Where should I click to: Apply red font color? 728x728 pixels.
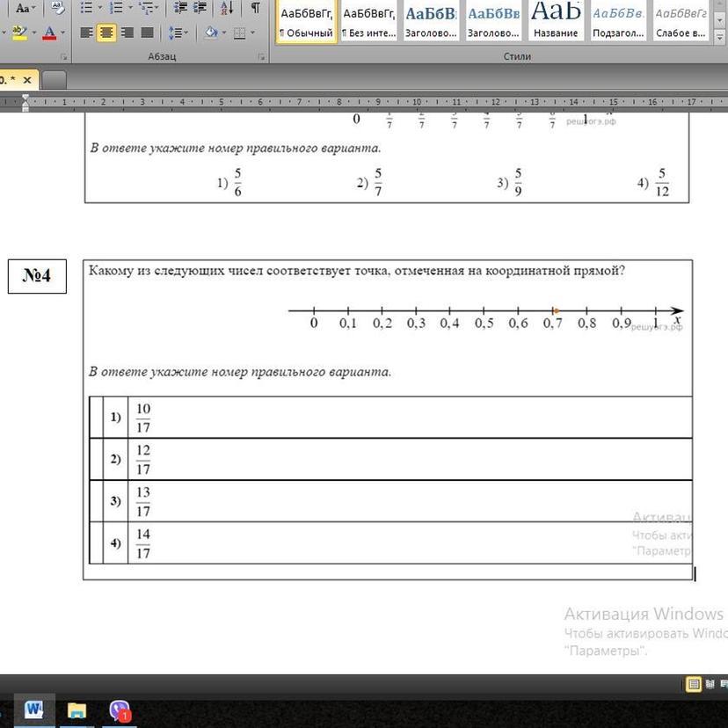tap(49, 33)
